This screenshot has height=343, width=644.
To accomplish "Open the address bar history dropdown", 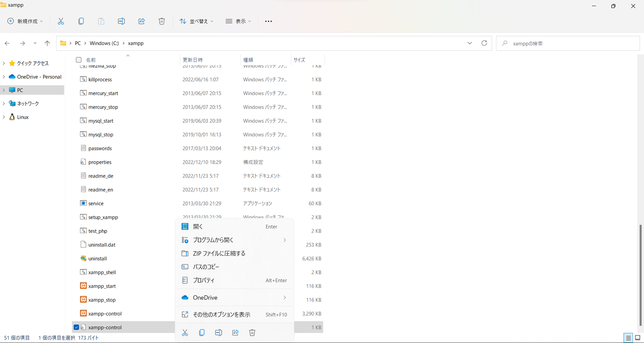I will pyautogui.click(x=470, y=43).
